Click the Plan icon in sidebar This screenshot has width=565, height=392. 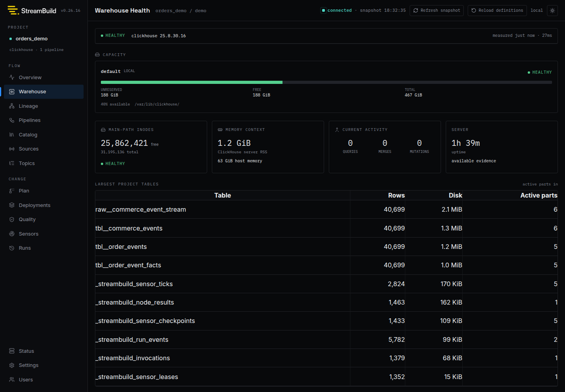(12, 191)
